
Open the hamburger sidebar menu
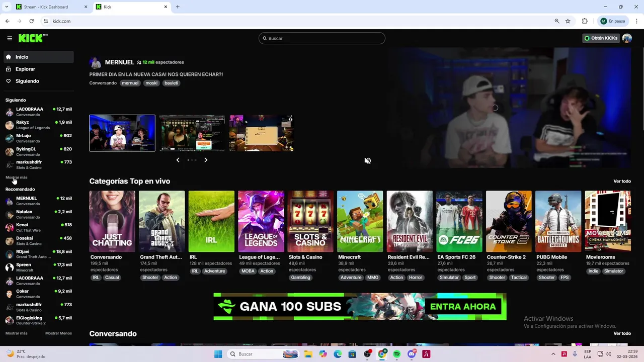10,38
